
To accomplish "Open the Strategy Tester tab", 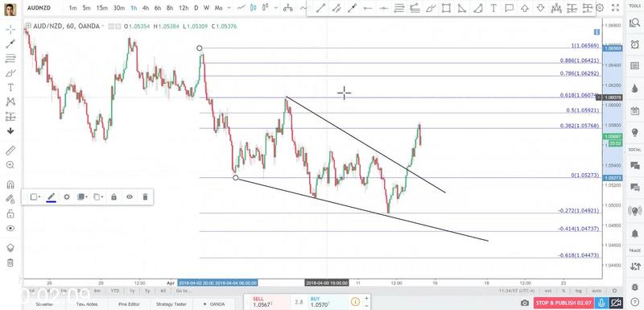I will pyautogui.click(x=171, y=304).
